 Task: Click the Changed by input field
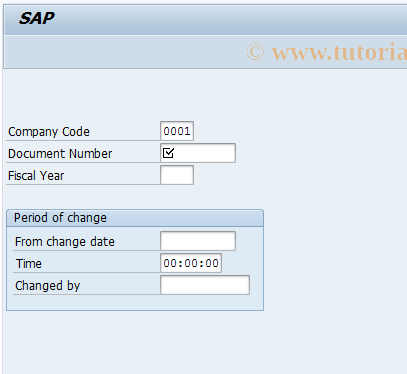pos(205,285)
